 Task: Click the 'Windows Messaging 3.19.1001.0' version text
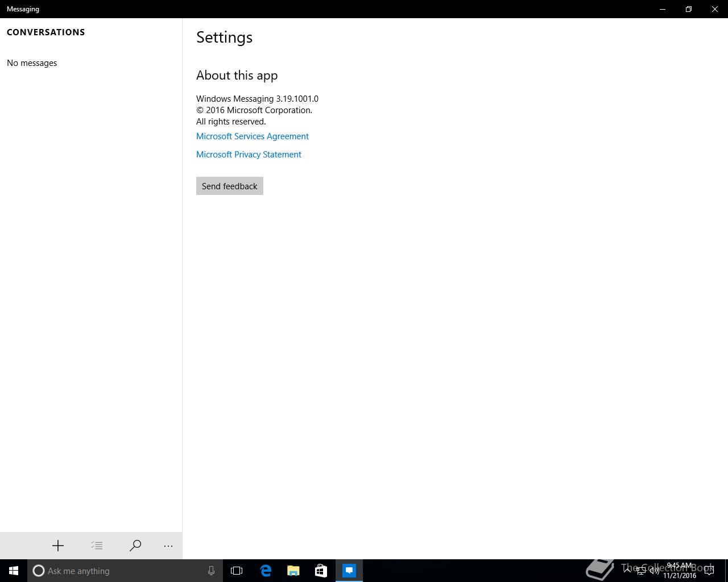pos(257,99)
